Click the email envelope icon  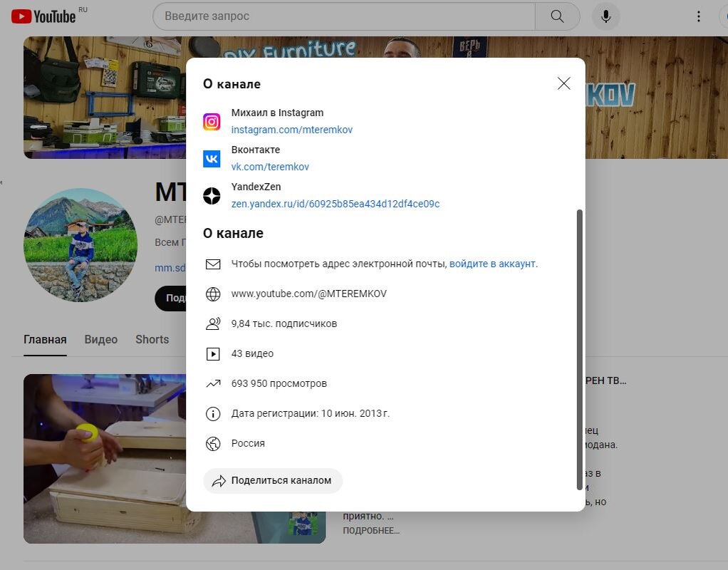pos(213,264)
